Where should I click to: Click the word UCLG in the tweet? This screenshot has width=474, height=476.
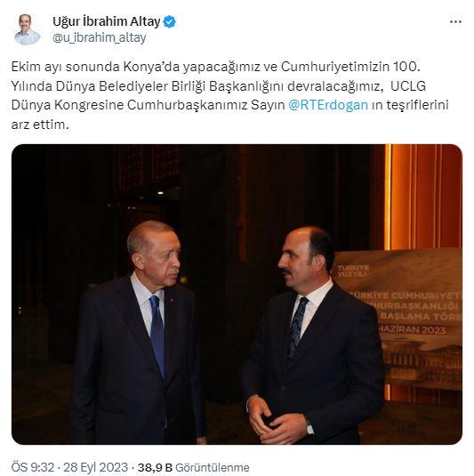coord(408,86)
